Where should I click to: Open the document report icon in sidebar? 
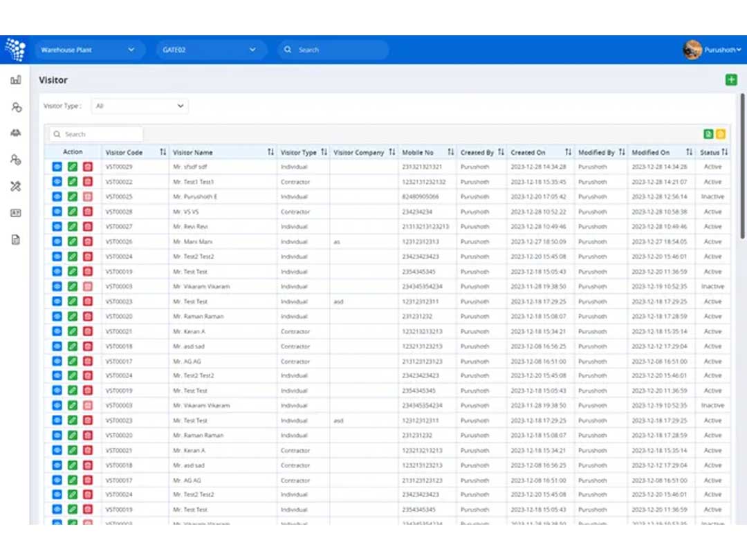tap(16, 239)
